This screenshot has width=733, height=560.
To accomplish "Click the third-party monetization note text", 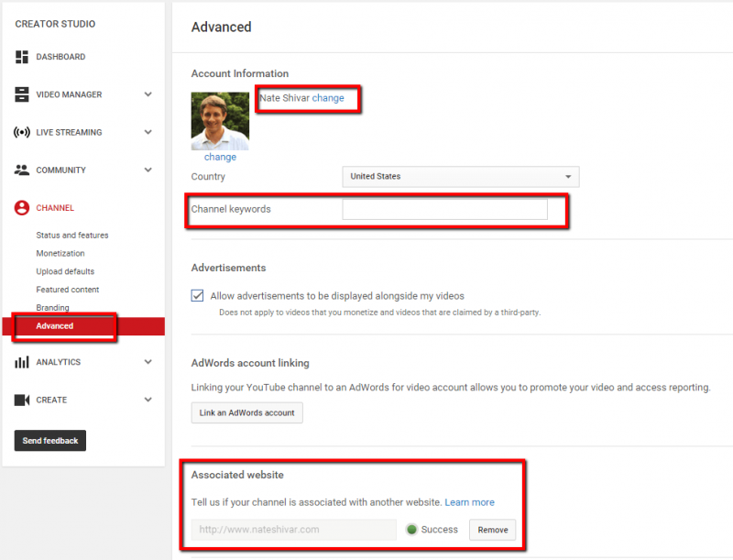I will (379, 313).
